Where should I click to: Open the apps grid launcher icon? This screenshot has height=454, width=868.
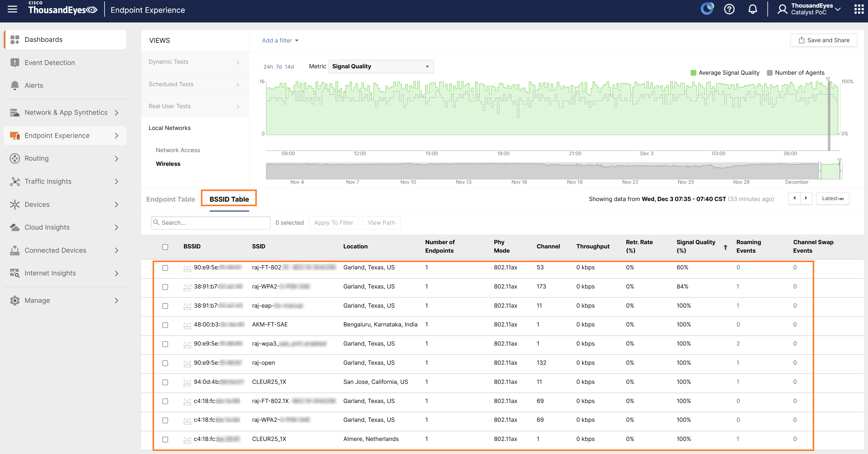859,9
